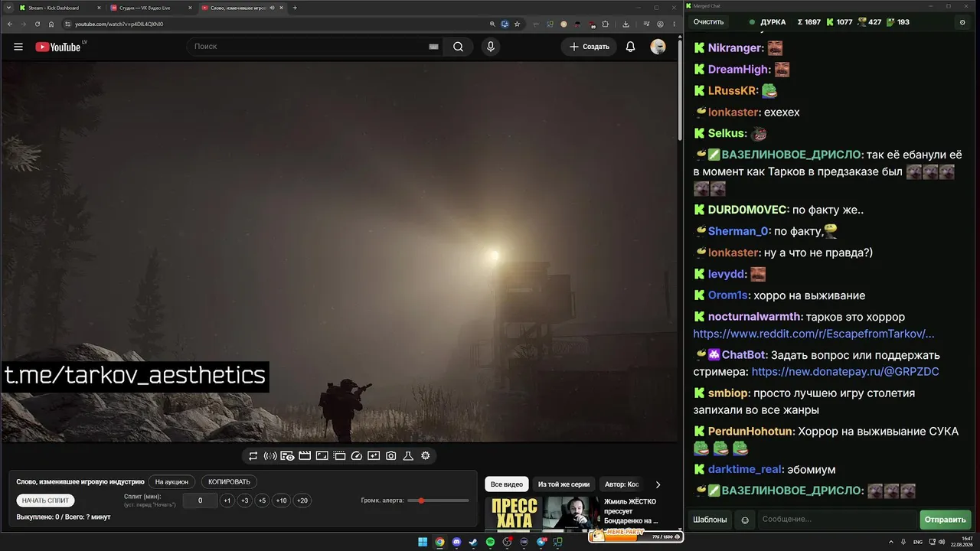Screen dimensions: 980x551
Task: Click the YouTube search magnifier button
Action: pyautogui.click(x=458, y=47)
